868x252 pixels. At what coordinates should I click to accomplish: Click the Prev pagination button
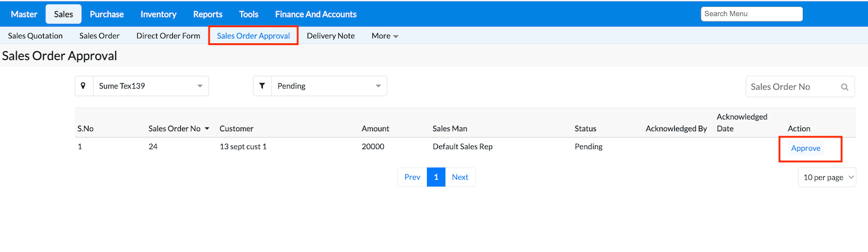[412, 177]
